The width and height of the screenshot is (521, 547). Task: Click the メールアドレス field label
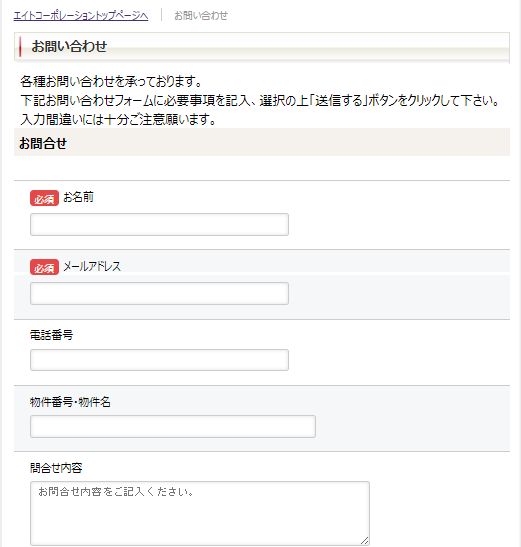[x=92, y=267]
